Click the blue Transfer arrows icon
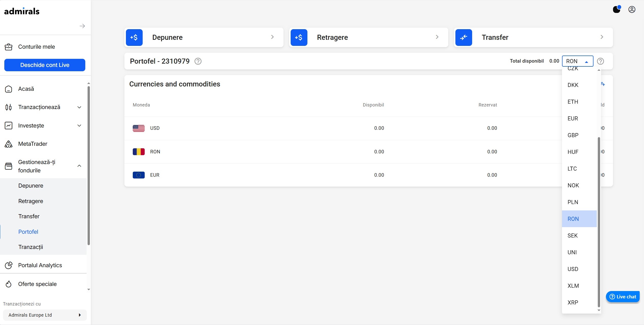 464,38
